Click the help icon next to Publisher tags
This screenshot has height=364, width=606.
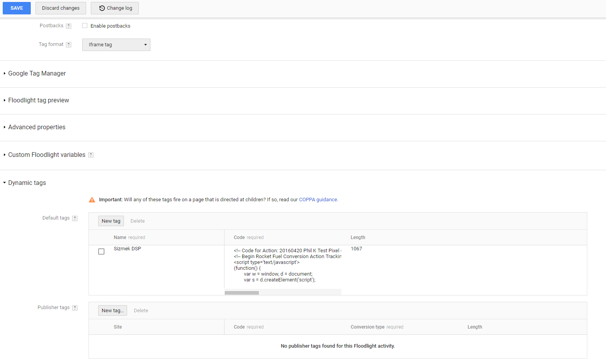[75, 308]
